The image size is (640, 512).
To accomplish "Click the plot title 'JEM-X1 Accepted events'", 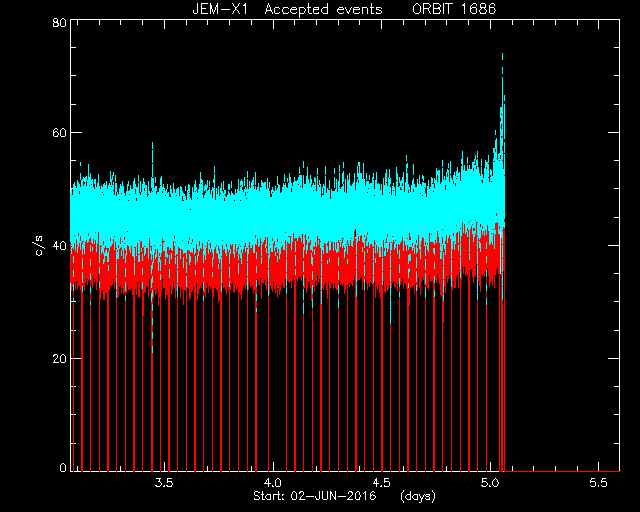I will pos(287,9).
